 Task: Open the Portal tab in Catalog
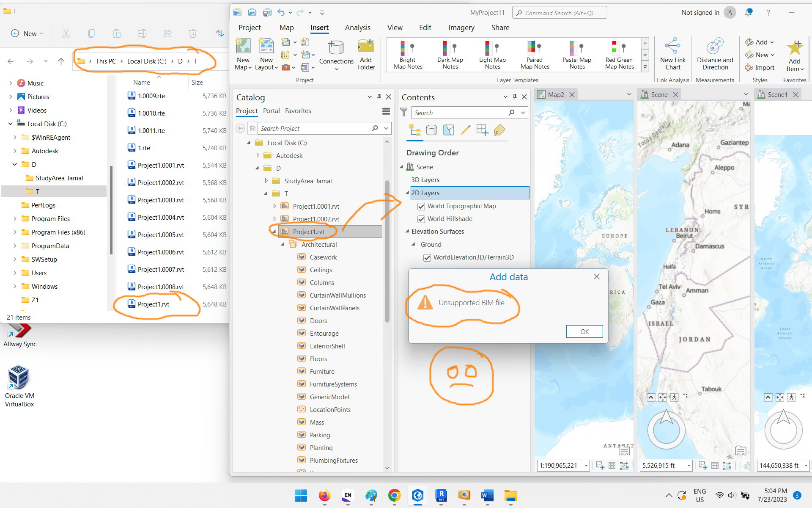(x=271, y=111)
